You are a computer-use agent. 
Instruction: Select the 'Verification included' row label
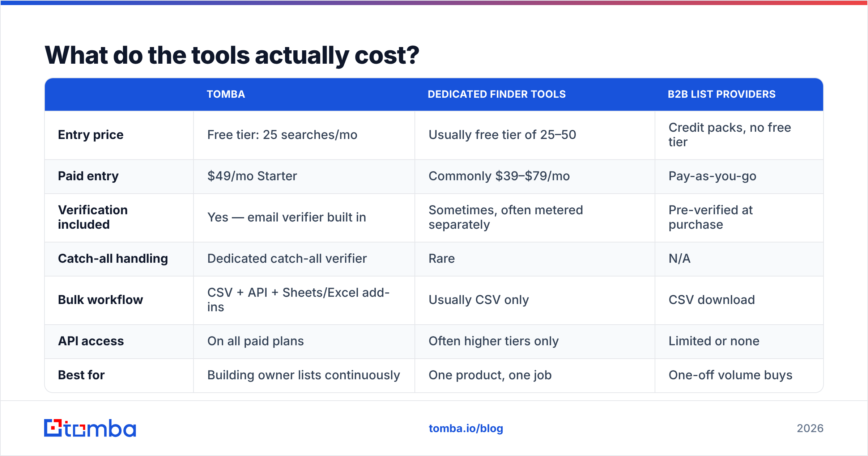pyautogui.click(x=93, y=218)
